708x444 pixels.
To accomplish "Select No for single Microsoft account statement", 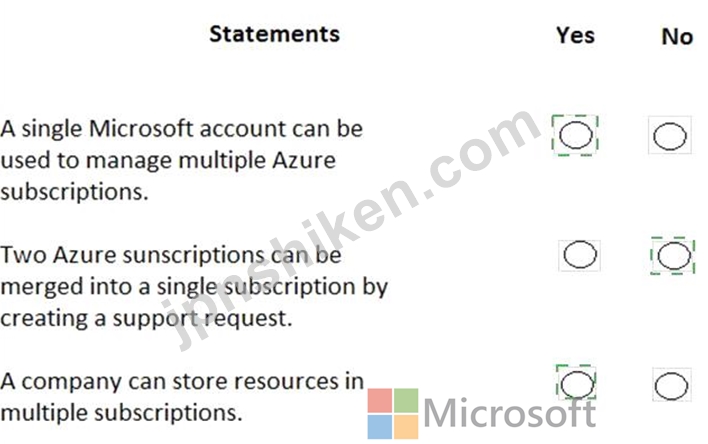I will point(670,136).
